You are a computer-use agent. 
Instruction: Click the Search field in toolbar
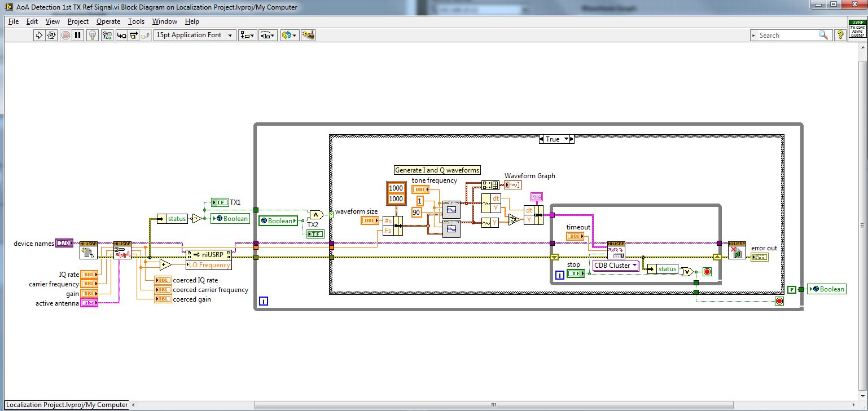(x=791, y=35)
